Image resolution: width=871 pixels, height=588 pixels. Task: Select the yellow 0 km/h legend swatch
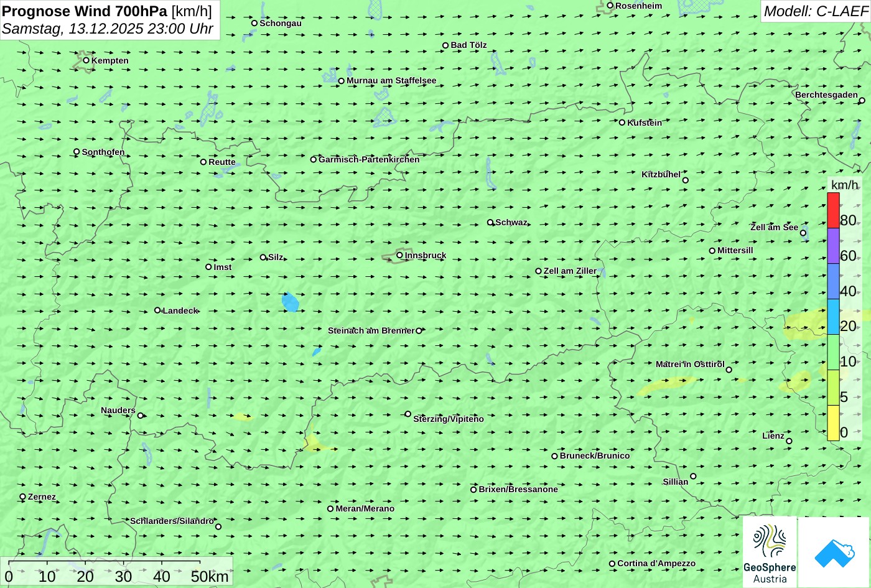833,423
